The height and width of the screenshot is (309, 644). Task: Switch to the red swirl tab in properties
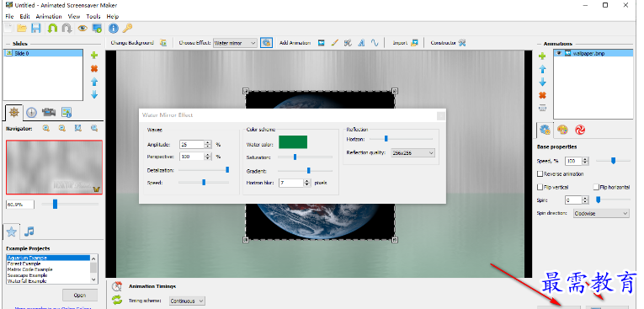[x=580, y=130]
